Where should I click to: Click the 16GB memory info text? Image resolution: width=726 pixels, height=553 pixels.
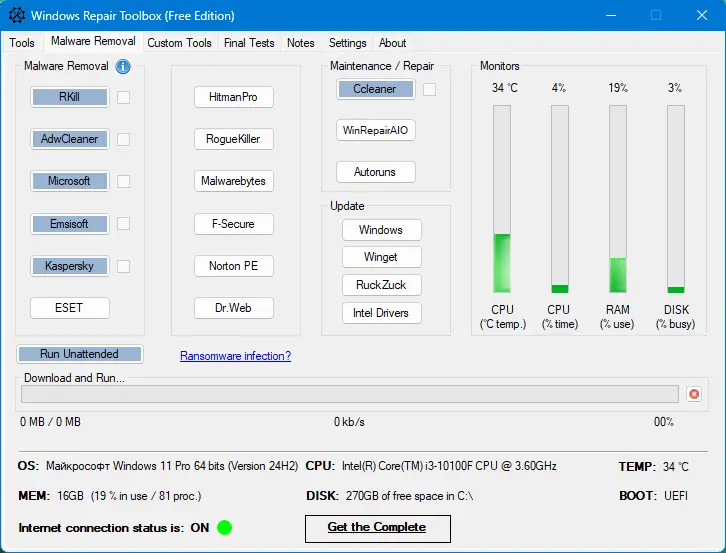pyautogui.click(x=129, y=496)
